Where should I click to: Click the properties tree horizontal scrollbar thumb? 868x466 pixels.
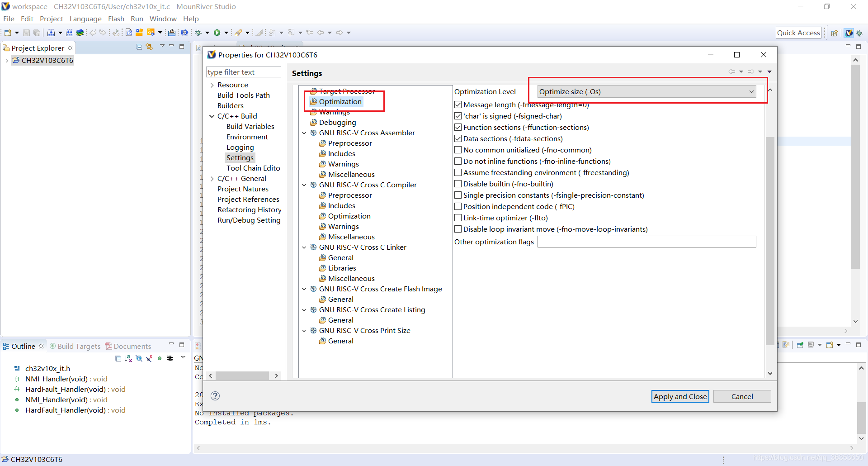click(x=242, y=376)
